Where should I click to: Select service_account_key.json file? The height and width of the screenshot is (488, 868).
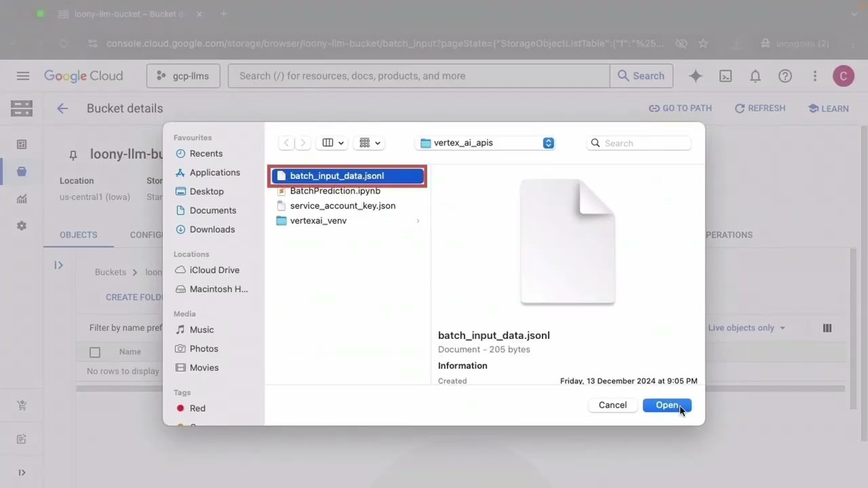point(342,206)
